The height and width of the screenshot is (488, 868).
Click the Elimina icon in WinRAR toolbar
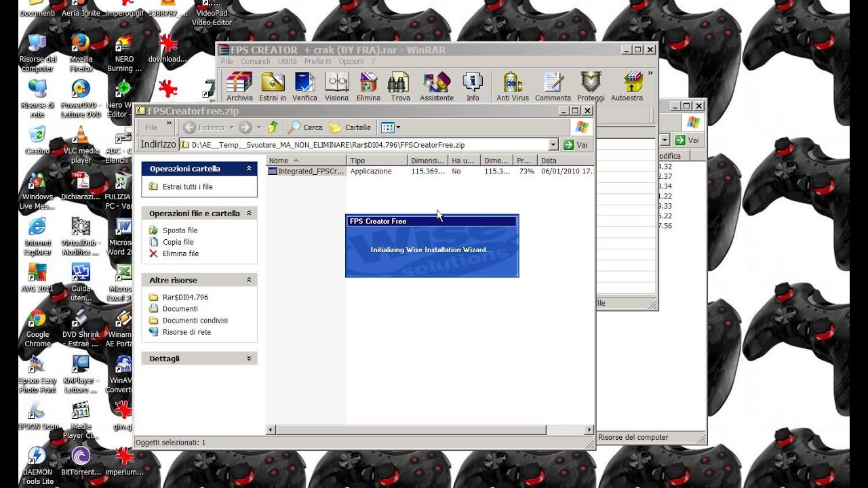coord(368,86)
